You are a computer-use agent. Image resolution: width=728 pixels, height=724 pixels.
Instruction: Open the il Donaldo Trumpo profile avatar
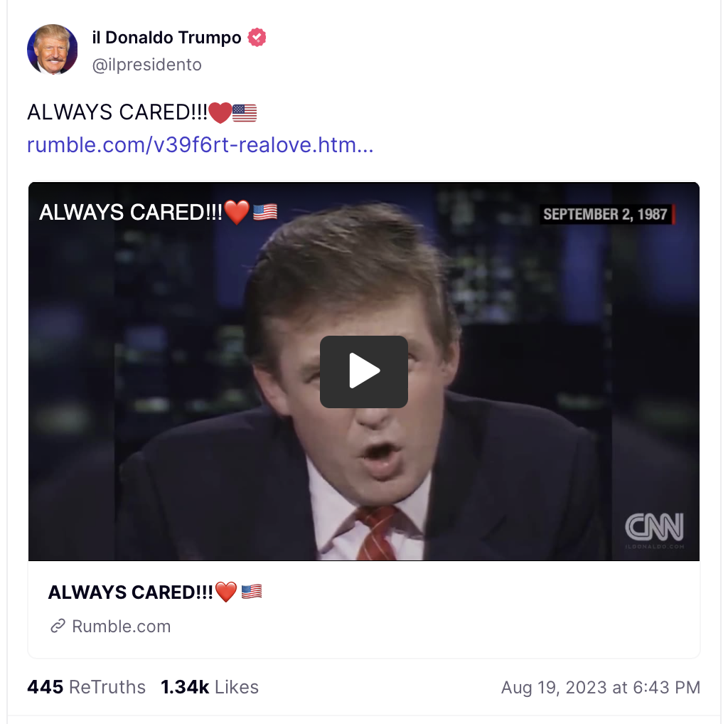coord(53,50)
